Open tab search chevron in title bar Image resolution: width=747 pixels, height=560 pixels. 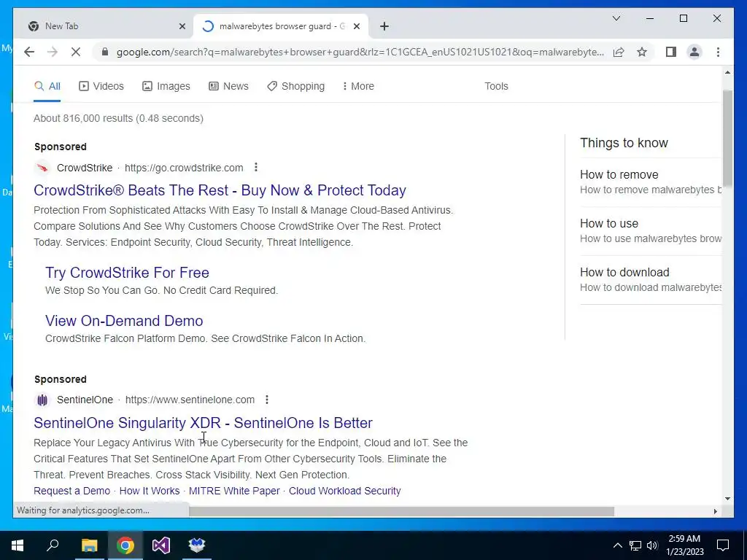tap(616, 18)
